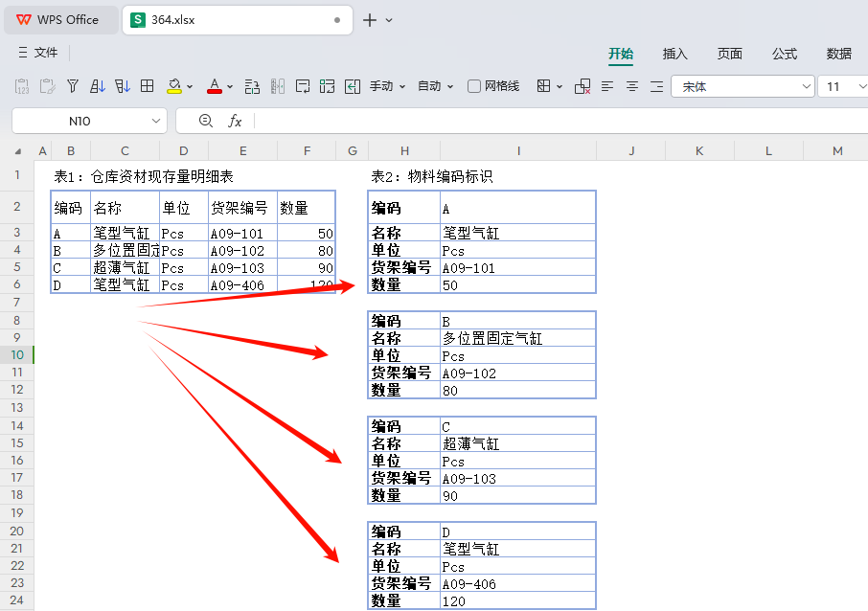The height and width of the screenshot is (611, 868).
Task: Click the cell 表1：仓库资材现存量明细表
Action: pos(144,176)
